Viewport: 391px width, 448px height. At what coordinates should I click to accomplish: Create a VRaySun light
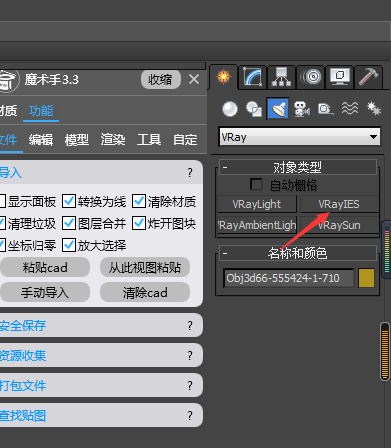pyautogui.click(x=339, y=225)
